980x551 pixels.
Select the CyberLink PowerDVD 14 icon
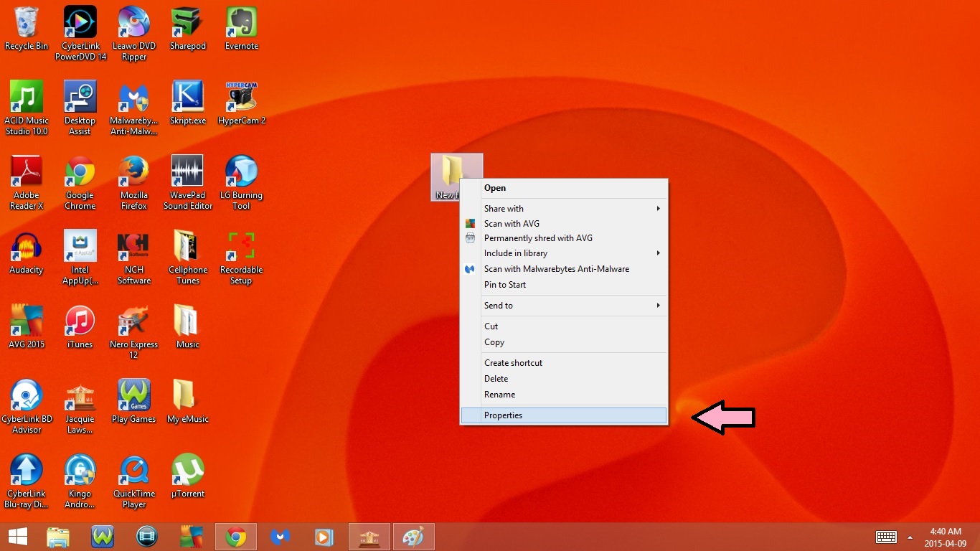click(80, 34)
